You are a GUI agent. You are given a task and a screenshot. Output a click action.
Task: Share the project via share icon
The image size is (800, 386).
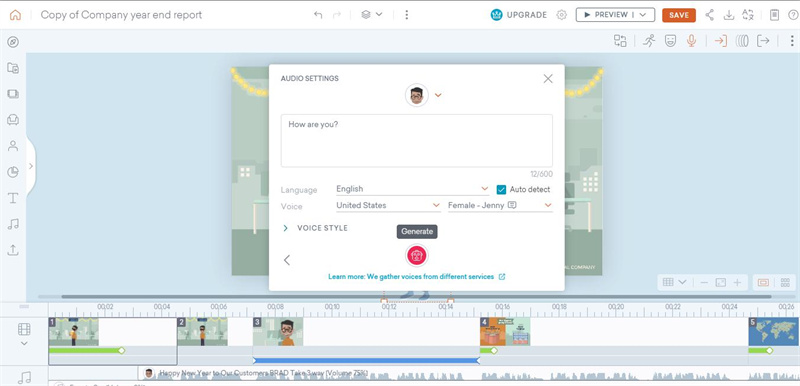(x=710, y=15)
